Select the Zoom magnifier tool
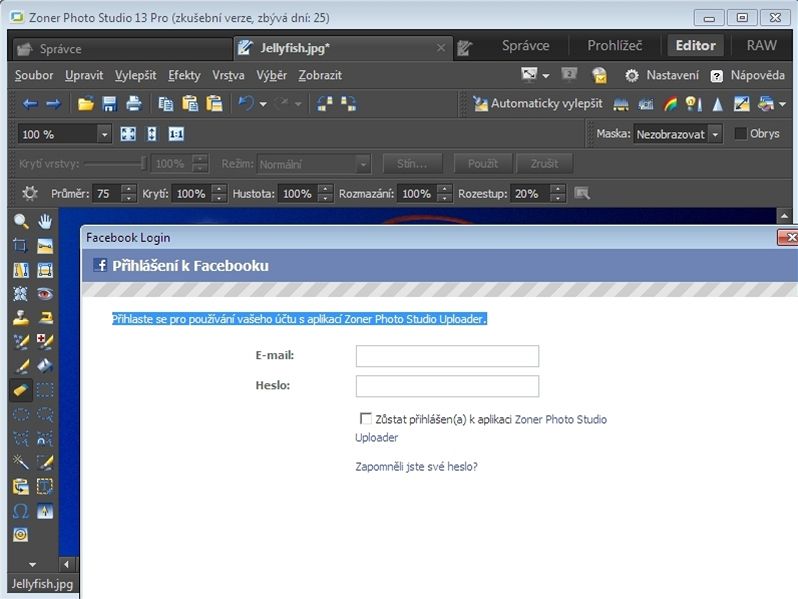798x599 pixels. tap(21, 221)
